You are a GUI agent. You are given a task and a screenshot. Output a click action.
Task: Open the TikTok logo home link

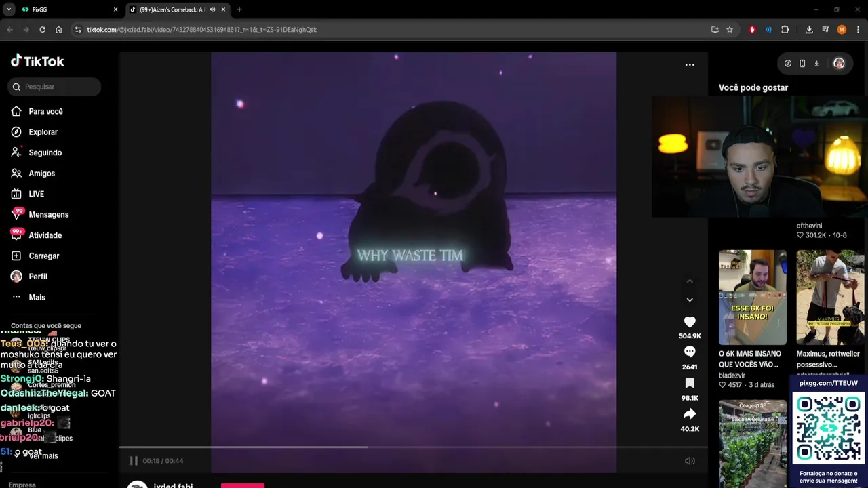(x=37, y=61)
